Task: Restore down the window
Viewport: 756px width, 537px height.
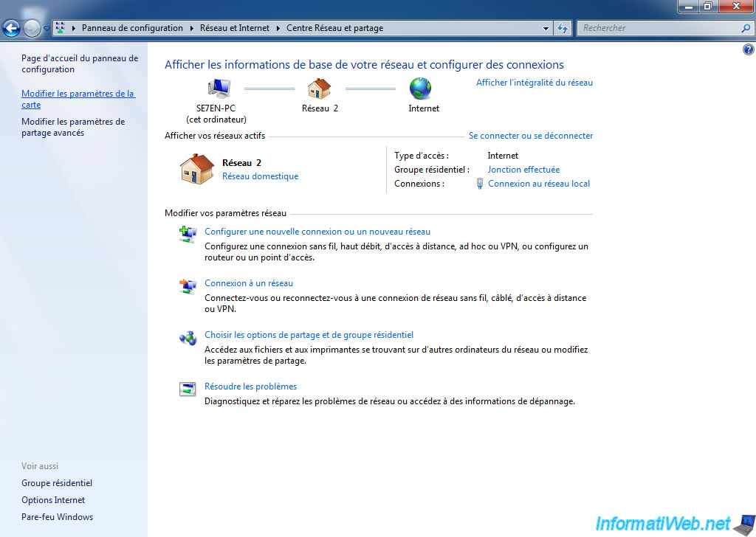Action: (x=708, y=6)
